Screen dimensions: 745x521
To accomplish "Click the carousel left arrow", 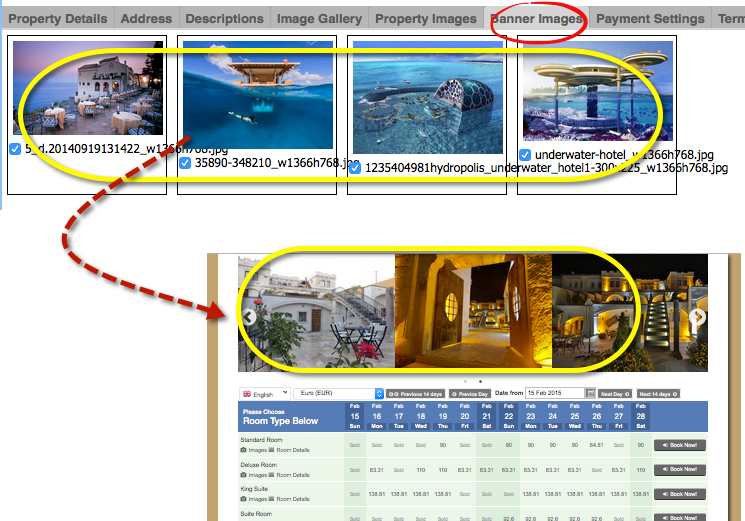I will 249,318.
